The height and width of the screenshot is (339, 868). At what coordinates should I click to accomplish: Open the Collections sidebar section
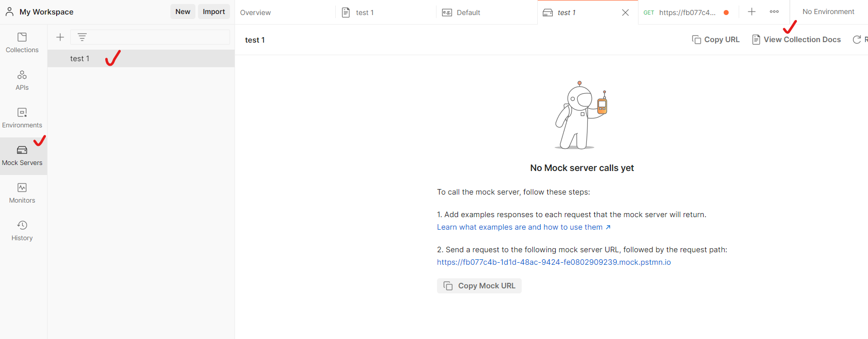(22, 43)
